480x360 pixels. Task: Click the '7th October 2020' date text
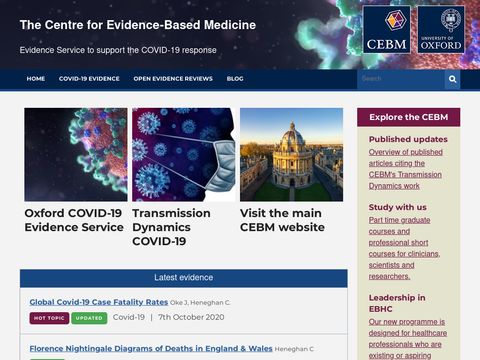191,317
